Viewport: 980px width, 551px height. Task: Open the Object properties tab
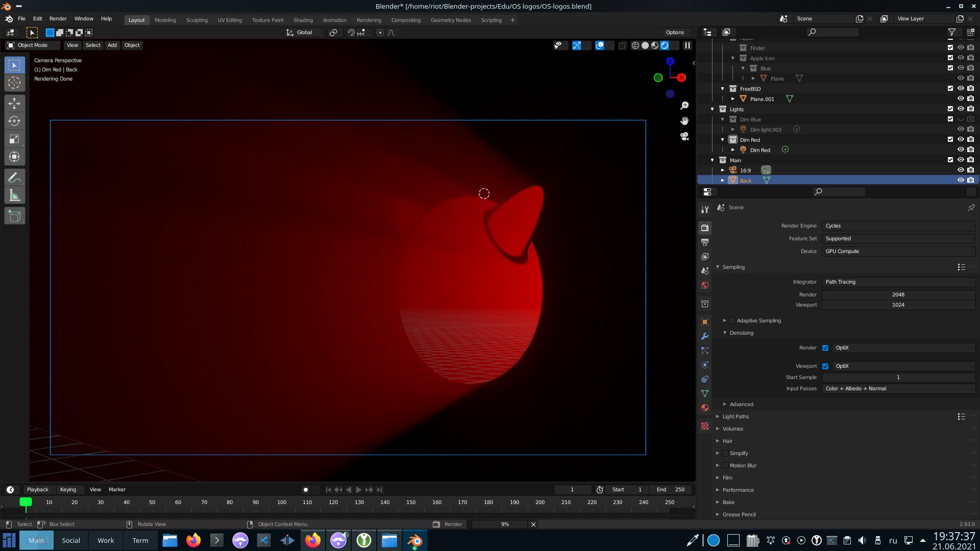tap(705, 322)
